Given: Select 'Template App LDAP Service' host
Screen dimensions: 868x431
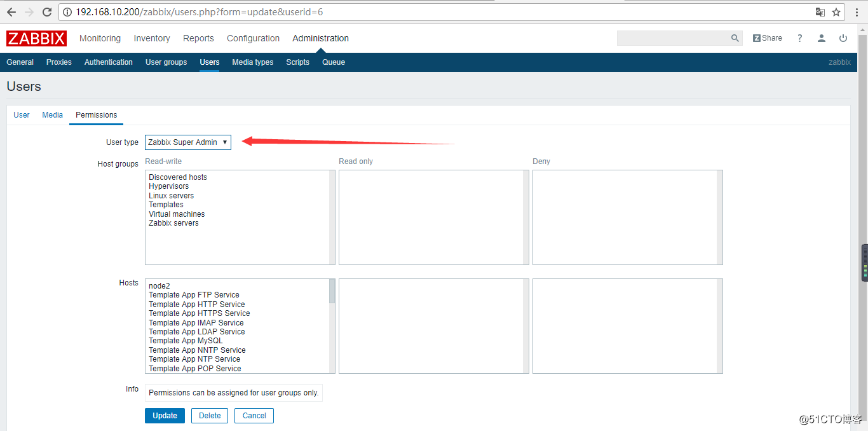Looking at the screenshot, I should click(x=197, y=332).
